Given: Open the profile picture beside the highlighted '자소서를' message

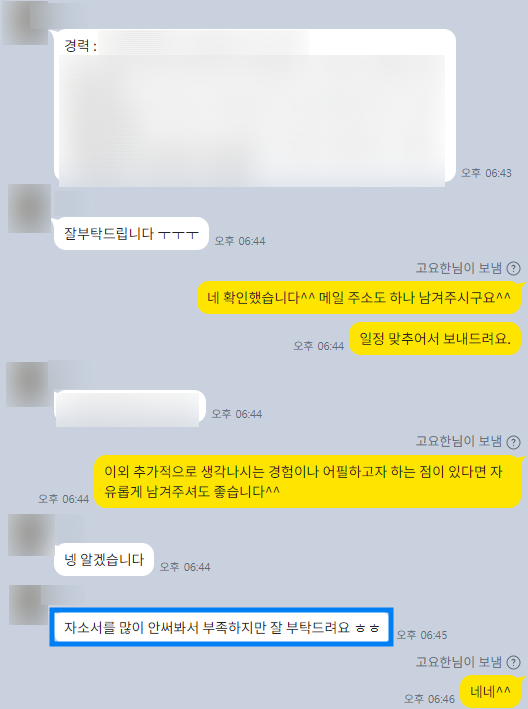Looking at the screenshot, I should (29, 605).
